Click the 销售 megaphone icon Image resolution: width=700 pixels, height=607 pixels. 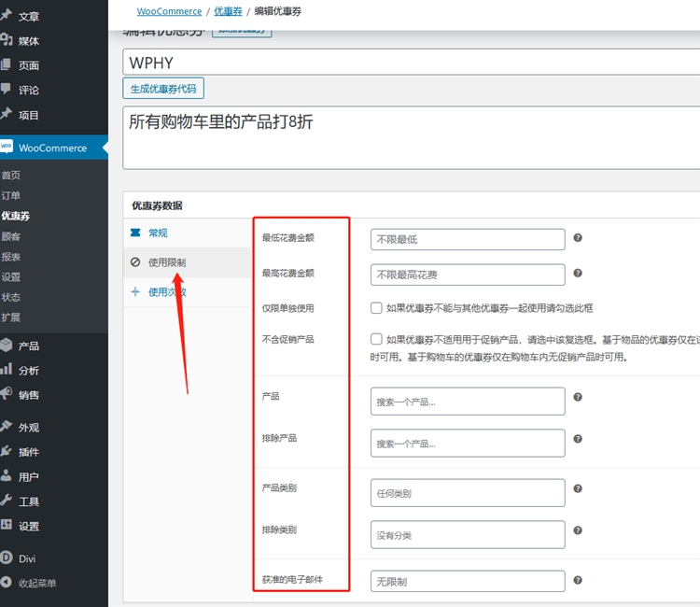pos(7,393)
